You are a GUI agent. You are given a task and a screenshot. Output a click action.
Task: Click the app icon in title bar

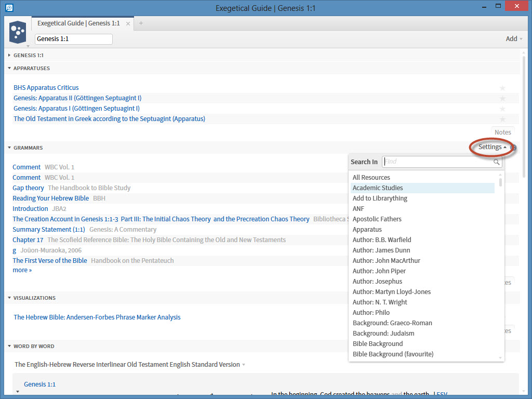(x=9, y=7)
